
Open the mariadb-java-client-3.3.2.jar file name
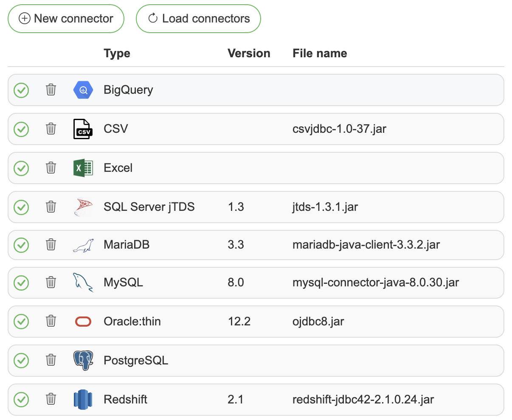point(366,245)
